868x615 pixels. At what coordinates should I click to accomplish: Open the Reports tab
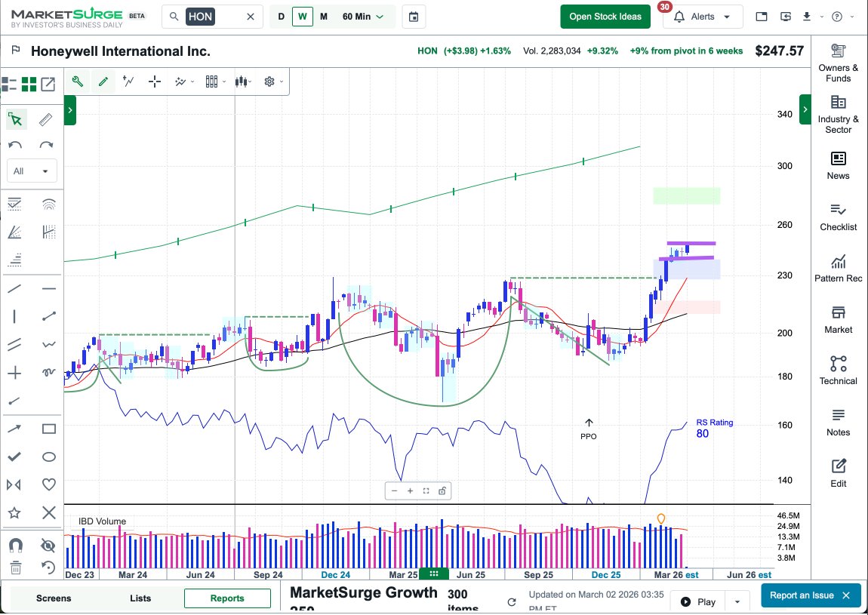pos(227,597)
